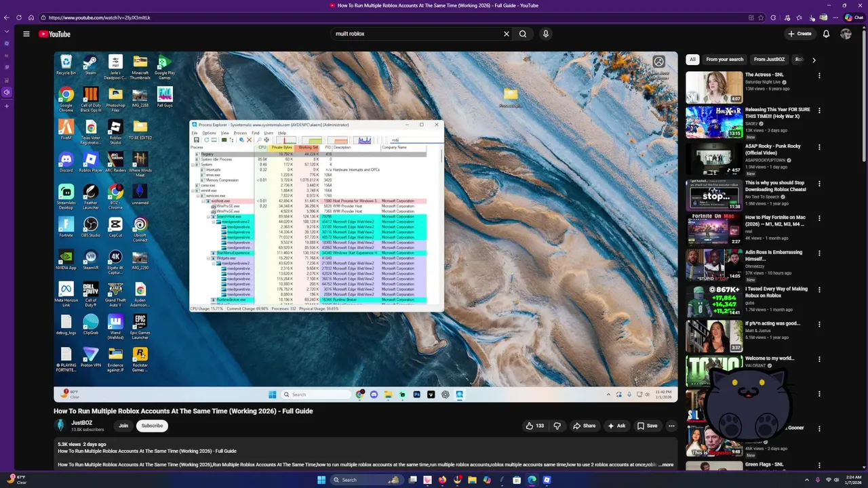Open Firefox from the Windows taskbar
This screenshot has width=868, height=488.
click(x=442, y=480)
